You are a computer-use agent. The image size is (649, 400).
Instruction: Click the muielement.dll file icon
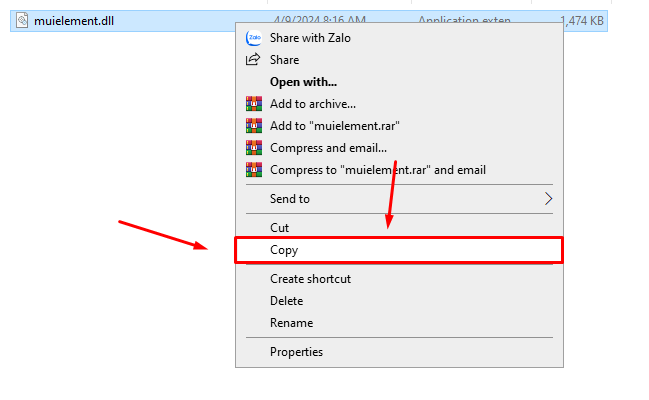point(22,21)
